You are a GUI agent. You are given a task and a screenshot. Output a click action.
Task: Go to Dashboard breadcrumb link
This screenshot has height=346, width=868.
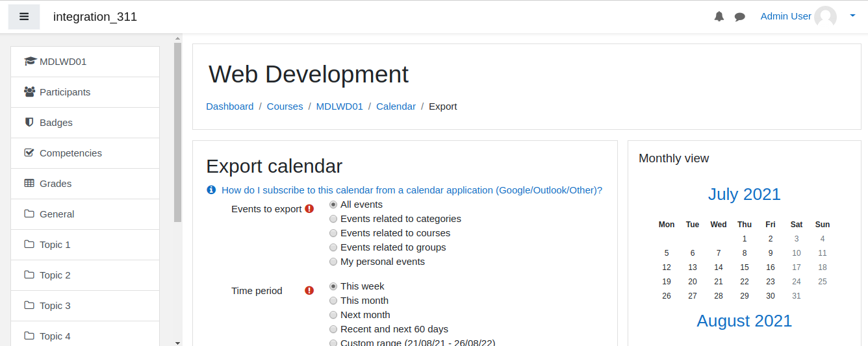[x=230, y=106]
